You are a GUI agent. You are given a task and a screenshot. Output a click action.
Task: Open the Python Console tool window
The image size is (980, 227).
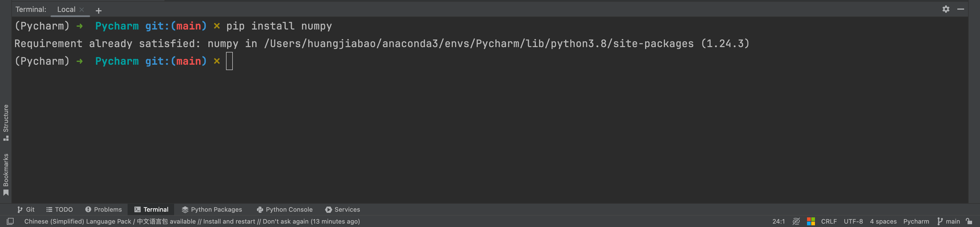[285, 209]
